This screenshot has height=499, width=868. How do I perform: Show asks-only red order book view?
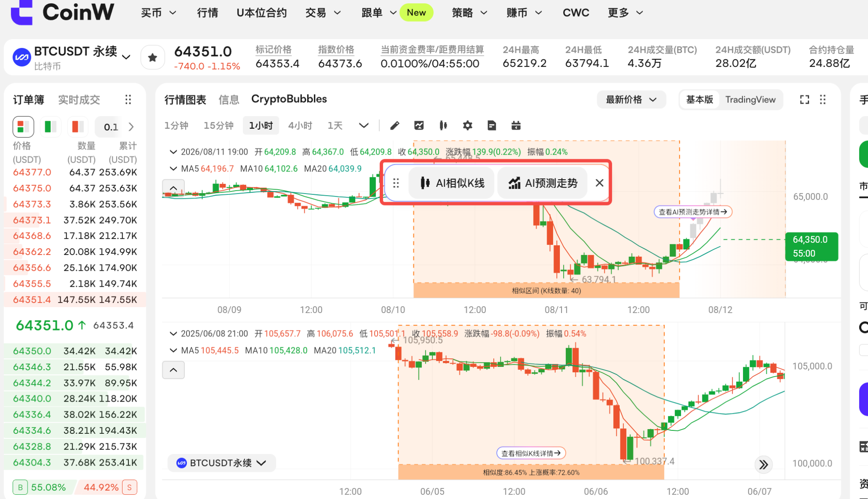(x=78, y=127)
